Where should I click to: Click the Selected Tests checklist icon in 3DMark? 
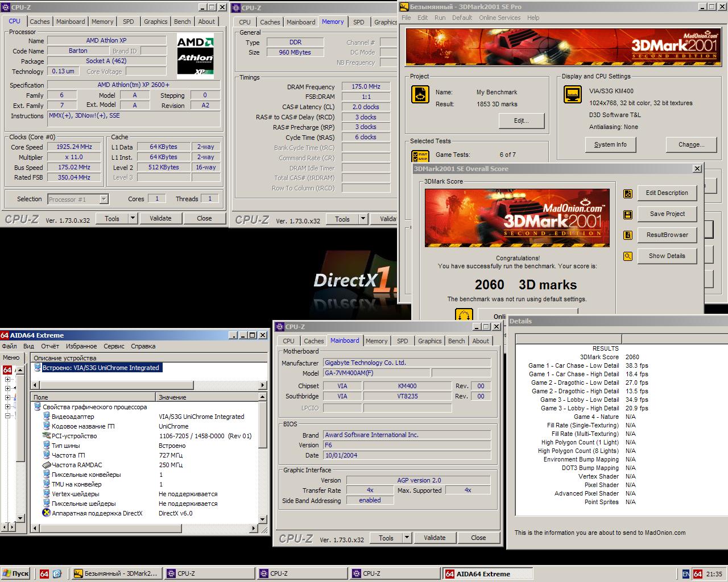420,156
